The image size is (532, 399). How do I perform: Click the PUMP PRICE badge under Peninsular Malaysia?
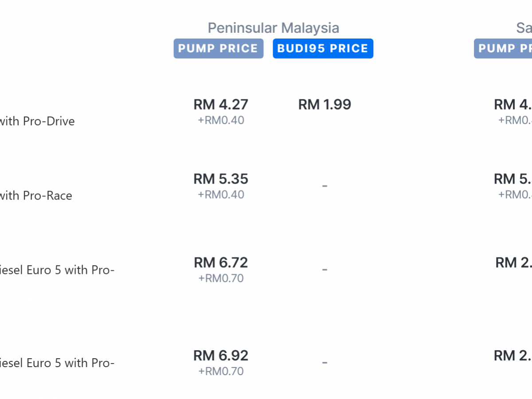point(218,48)
